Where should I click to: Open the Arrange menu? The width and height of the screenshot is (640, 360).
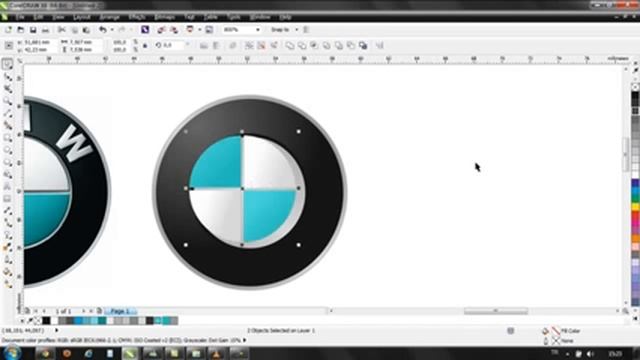coord(109,17)
